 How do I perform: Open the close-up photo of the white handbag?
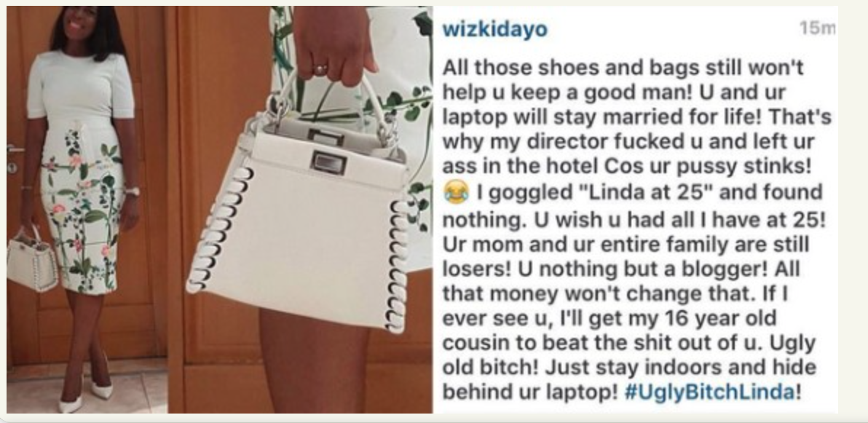(300, 209)
